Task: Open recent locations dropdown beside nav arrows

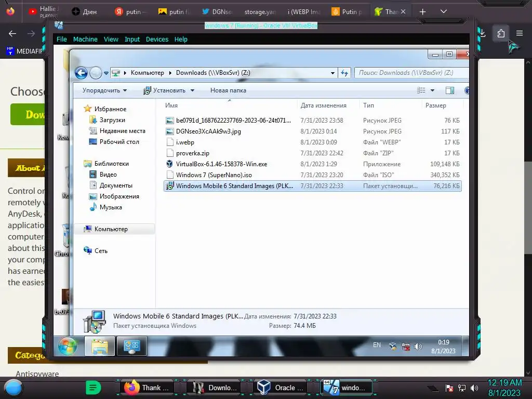Action: [x=106, y=73]
